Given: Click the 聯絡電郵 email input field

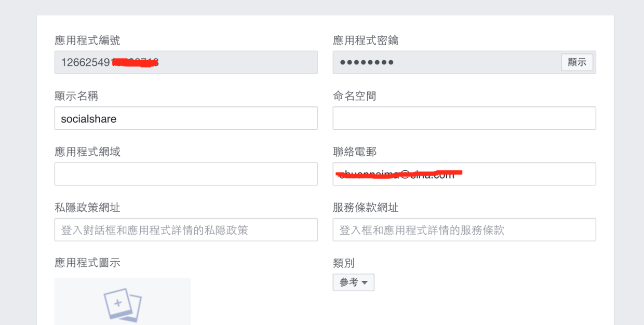Looking at the screenshot, I should click(x=464, y=174).
